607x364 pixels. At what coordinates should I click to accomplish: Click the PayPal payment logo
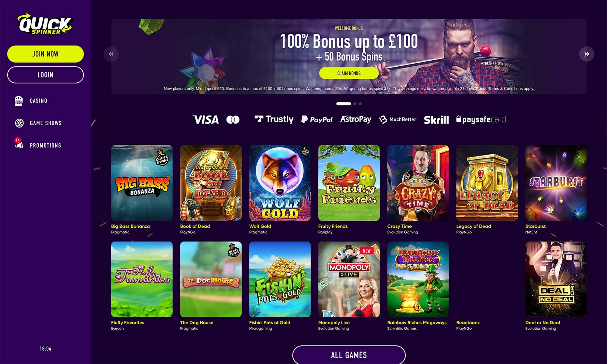tap(317, 119)
